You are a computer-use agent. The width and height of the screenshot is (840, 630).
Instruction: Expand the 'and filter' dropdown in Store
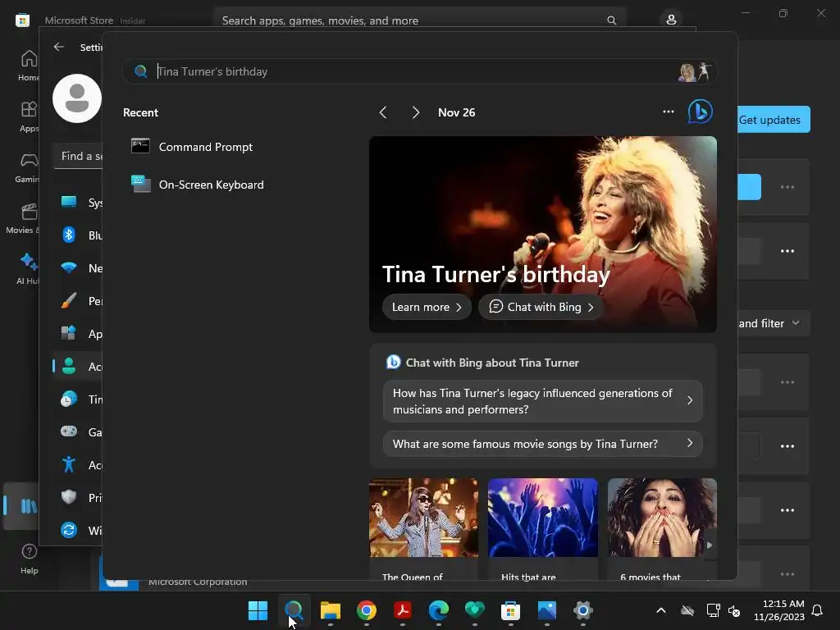pyautogui.click(x=774, y=323)
